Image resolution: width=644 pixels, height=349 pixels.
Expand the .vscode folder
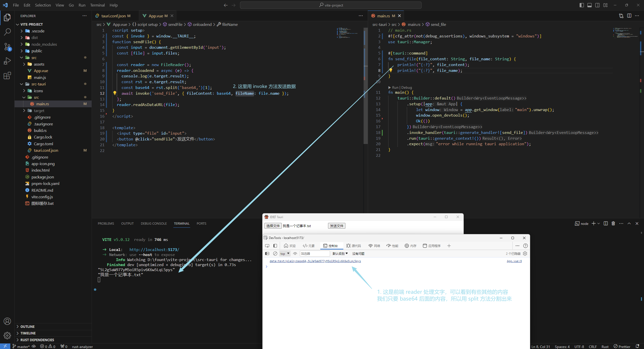click(53, 31)
